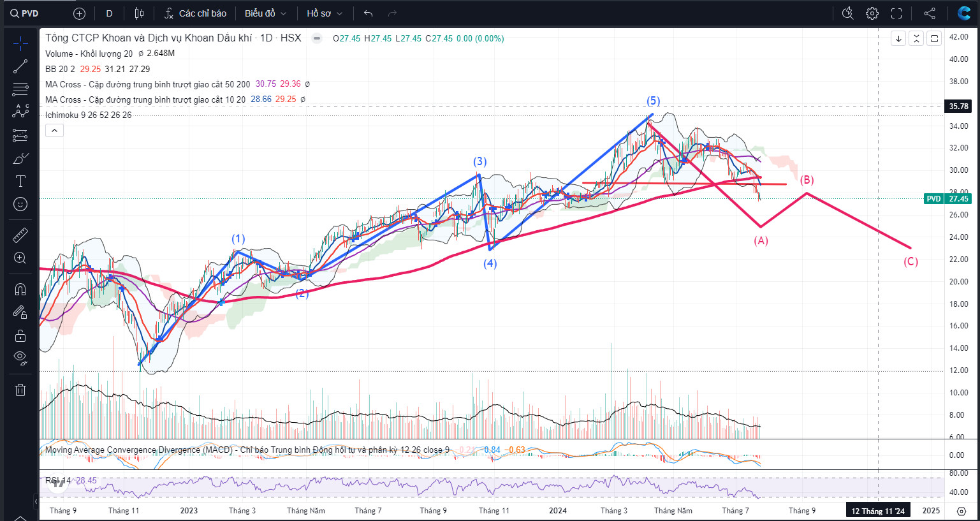The width and height of the screenshot is (980, 521).
Task: Activate the zoom in tool
Action: click(x=20, y=258)
